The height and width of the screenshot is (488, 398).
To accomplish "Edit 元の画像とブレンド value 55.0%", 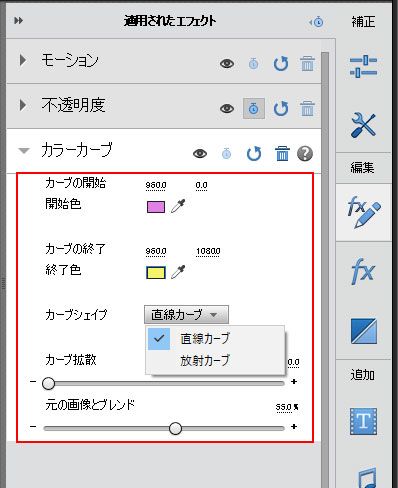I will [x=287, y=407].
